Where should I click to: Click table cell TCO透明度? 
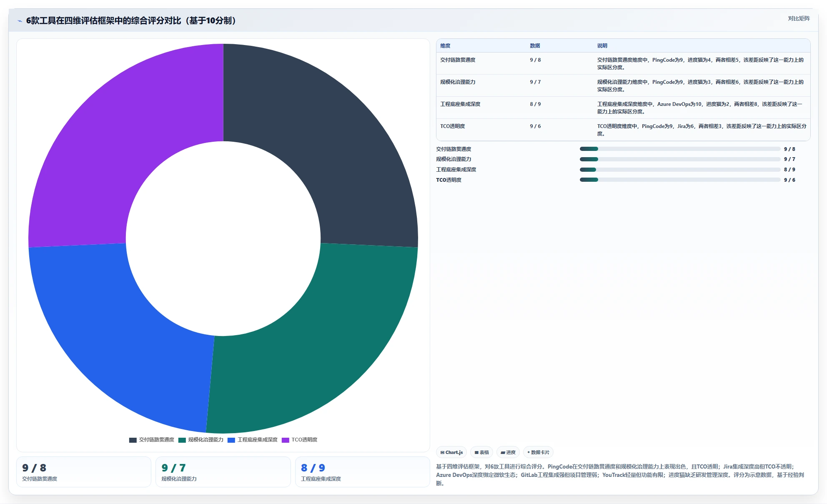click(x=453, y=126)
